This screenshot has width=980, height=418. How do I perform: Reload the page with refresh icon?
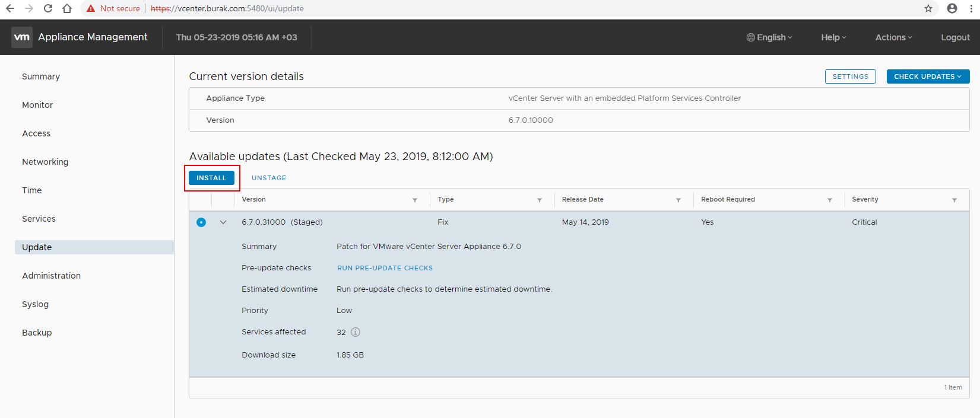tap(48, 8)
